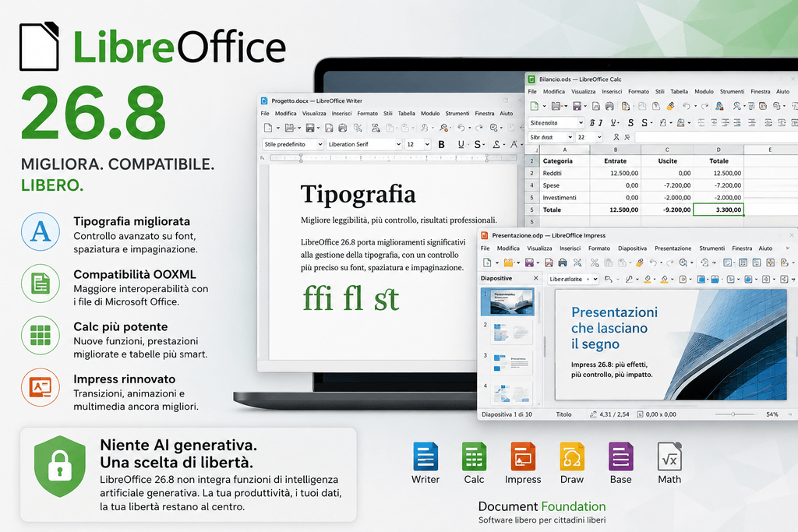The image size is (798, 532).
Task: Click the Cut scissors icon in Writer
Action: (358, 128)
